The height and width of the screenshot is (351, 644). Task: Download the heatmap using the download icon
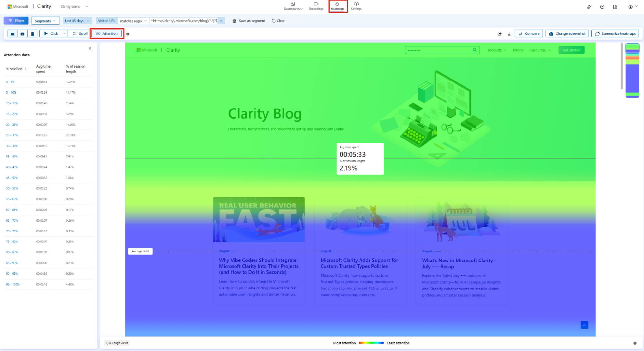pyautogui.click(x=509, y=33)
